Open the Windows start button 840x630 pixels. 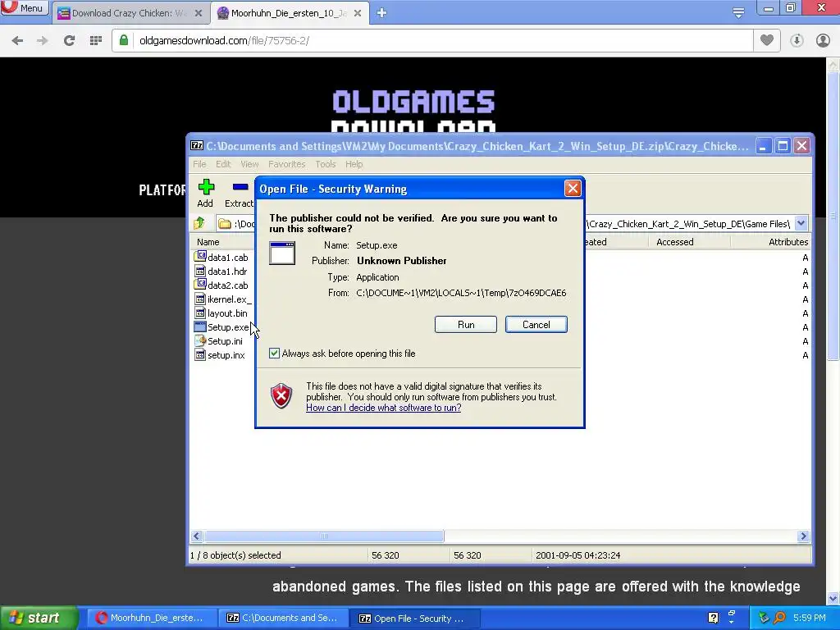click(39, 618)
